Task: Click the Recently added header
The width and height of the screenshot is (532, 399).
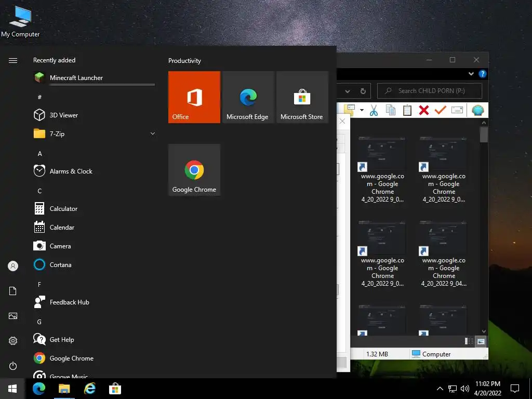Action: click(x=54, y=60)
